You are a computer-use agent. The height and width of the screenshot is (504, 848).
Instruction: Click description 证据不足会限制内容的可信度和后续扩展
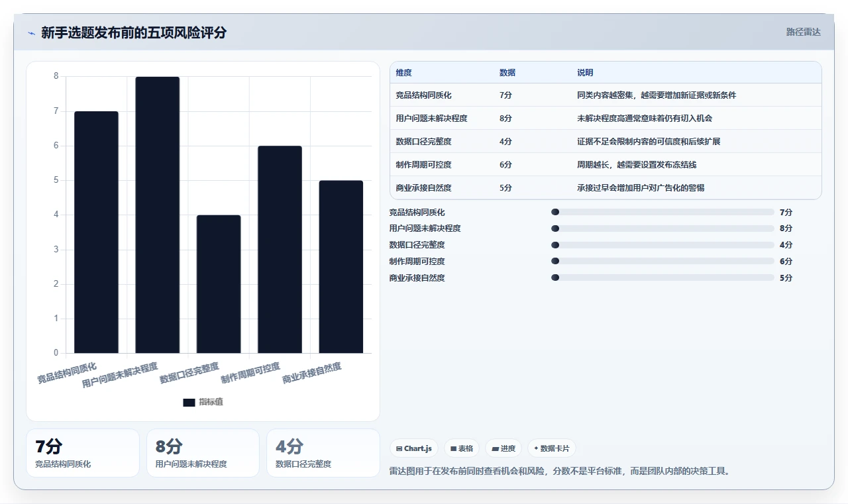649,142
